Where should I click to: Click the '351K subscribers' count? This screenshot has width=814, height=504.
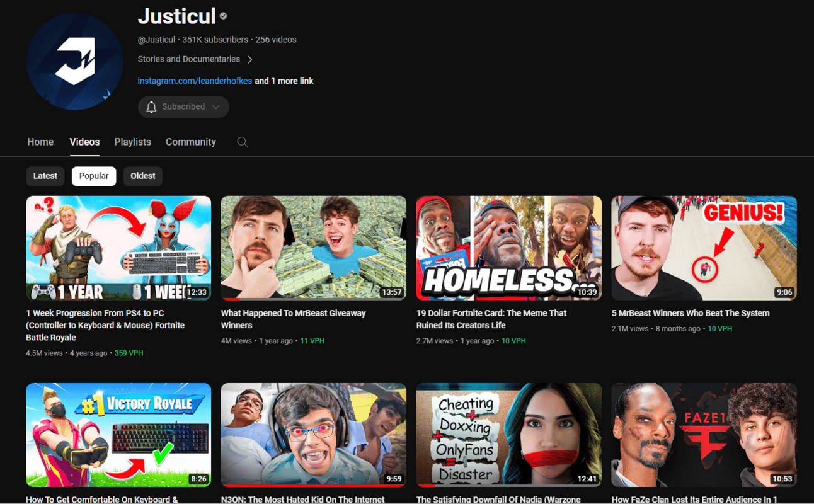pos(215,40)
